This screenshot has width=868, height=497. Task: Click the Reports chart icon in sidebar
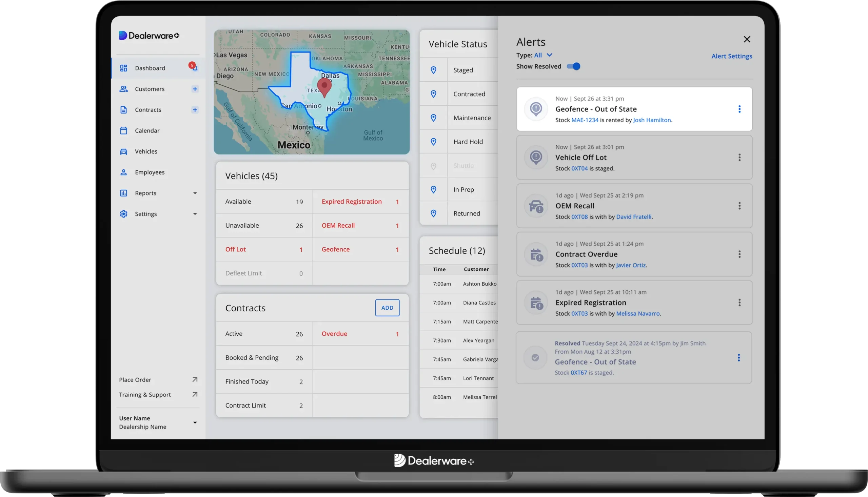[124, 193]
